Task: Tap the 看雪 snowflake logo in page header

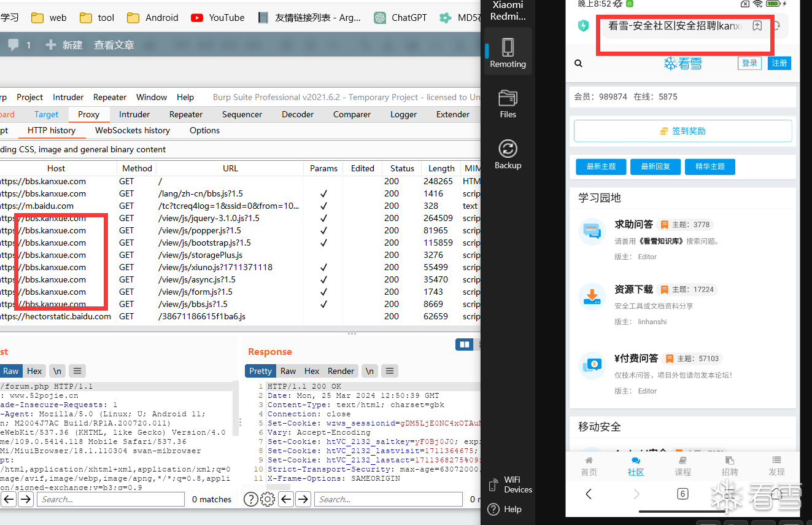Action: tap(682, 63)
